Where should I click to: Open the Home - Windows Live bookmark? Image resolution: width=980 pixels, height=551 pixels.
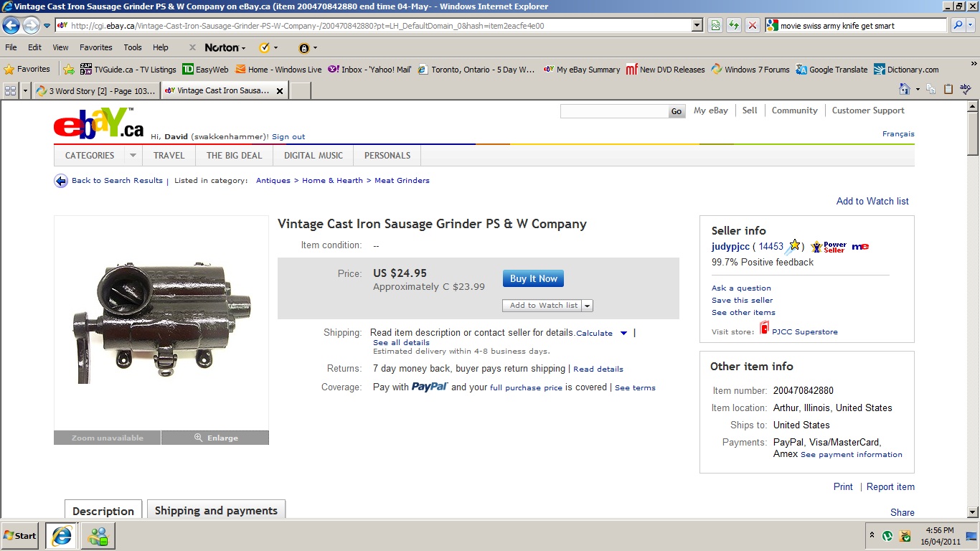point(279,69)
